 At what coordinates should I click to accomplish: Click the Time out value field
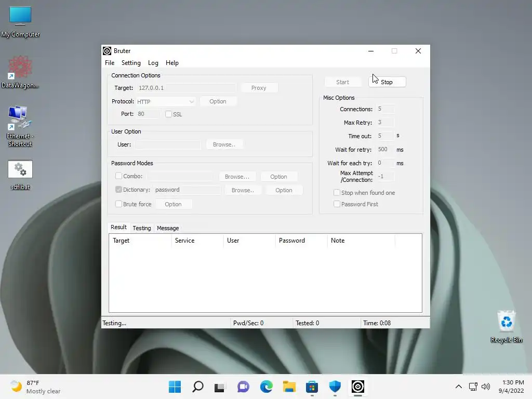(385, 136)
